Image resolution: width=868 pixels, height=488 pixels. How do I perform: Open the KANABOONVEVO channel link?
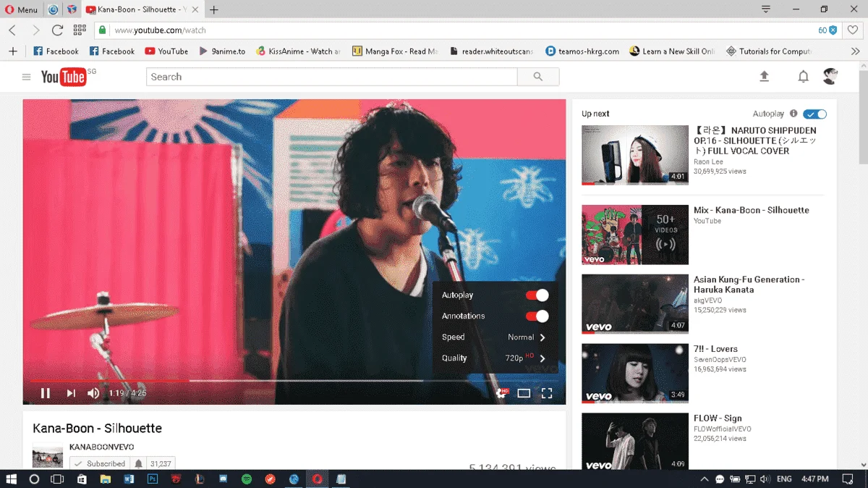tap(101, 447)
